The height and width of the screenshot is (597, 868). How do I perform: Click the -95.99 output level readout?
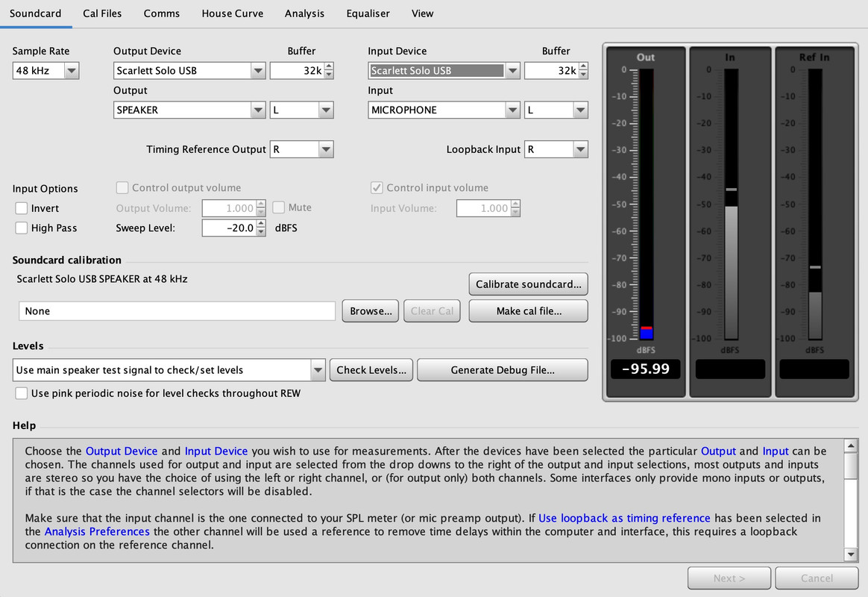[646, 369]
